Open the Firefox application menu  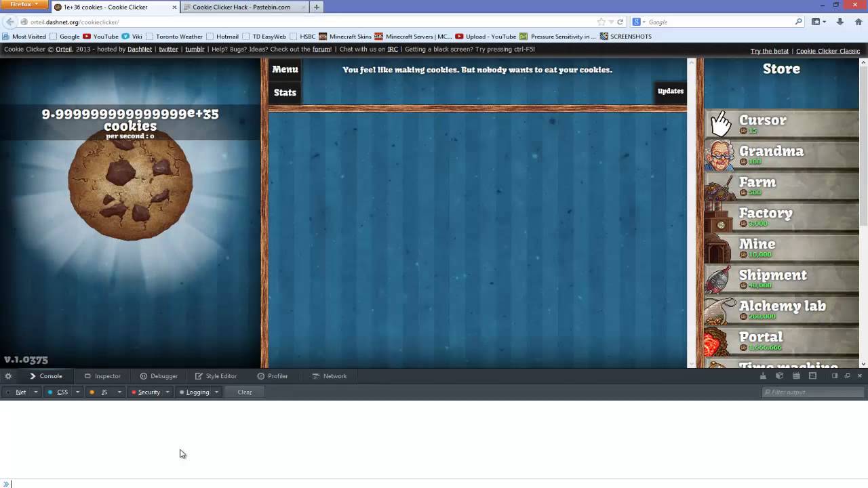[24, 5]
